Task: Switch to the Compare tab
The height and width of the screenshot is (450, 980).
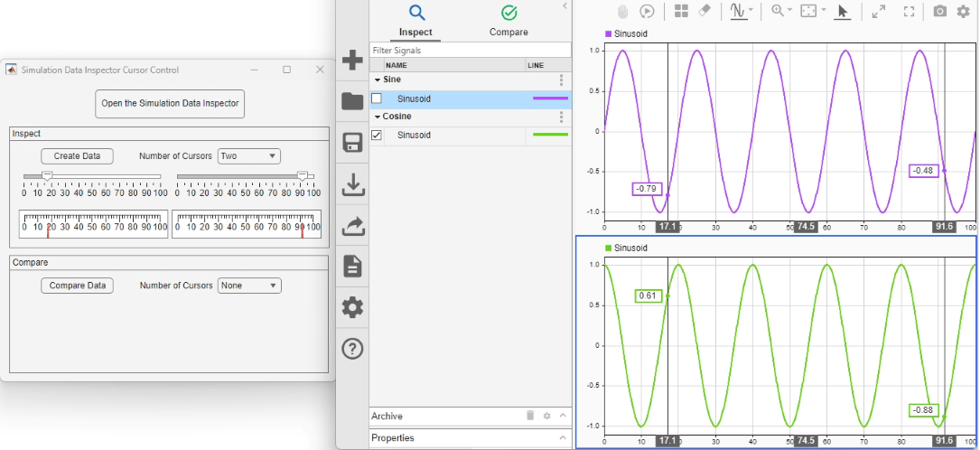Action: coord(509,20)
